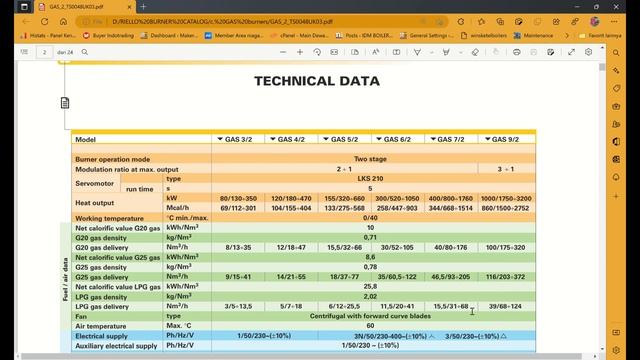Open the sidebar Microsoft 365 icon

click(616, 142)
